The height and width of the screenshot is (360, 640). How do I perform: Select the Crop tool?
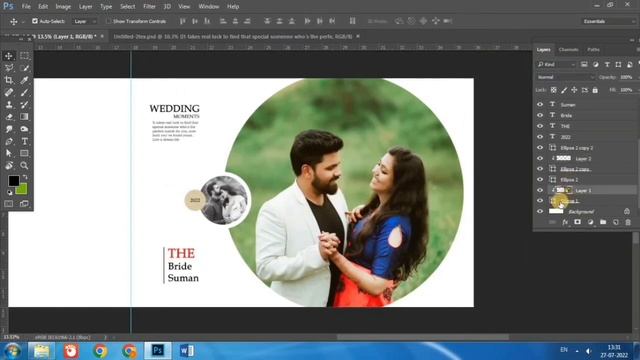pos(9,80)
